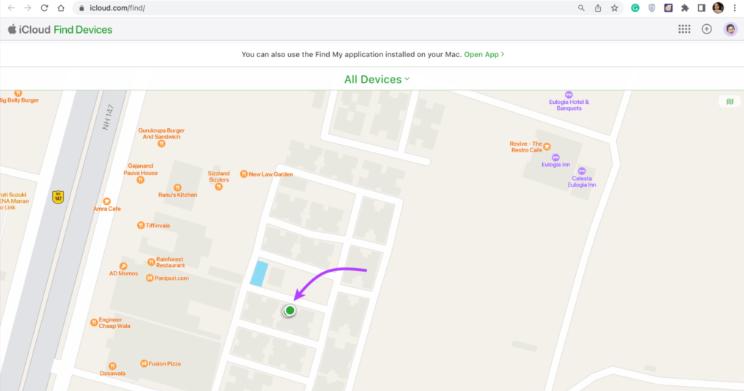
Task: Click the Eulogia Hotel & Banquets marker
Action: tap(568, 94)
